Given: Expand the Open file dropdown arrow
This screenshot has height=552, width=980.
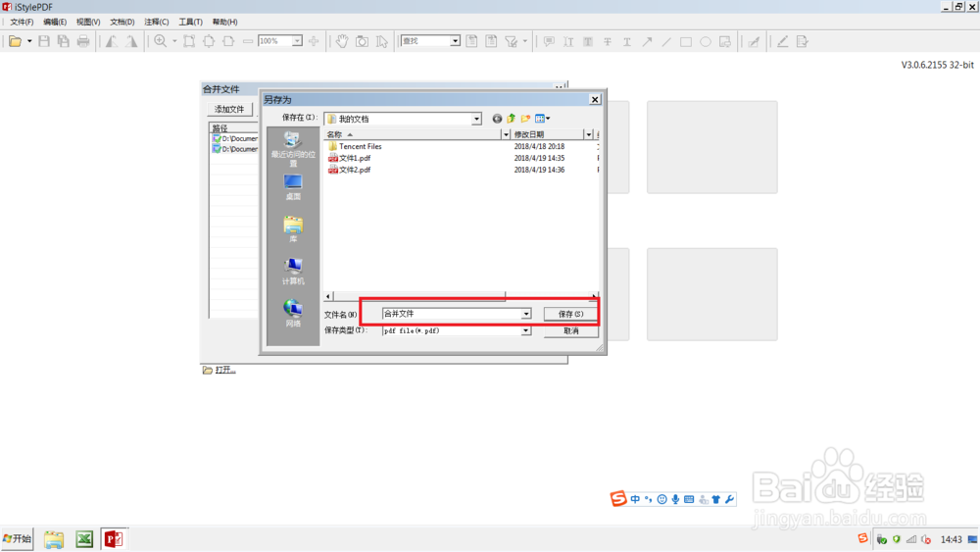Looking at the screenshot, I should [x=28, y=41].
